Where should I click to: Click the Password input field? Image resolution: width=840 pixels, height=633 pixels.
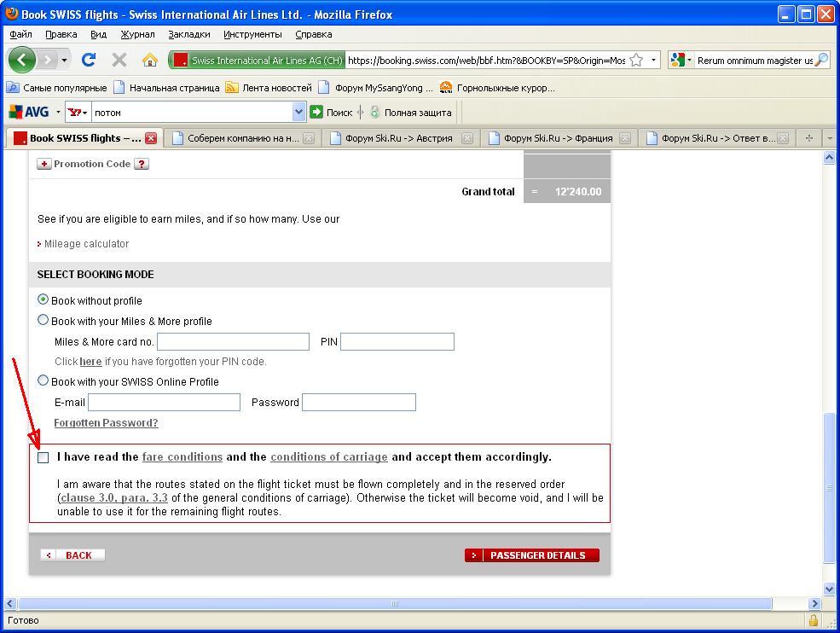pos(359,403)
